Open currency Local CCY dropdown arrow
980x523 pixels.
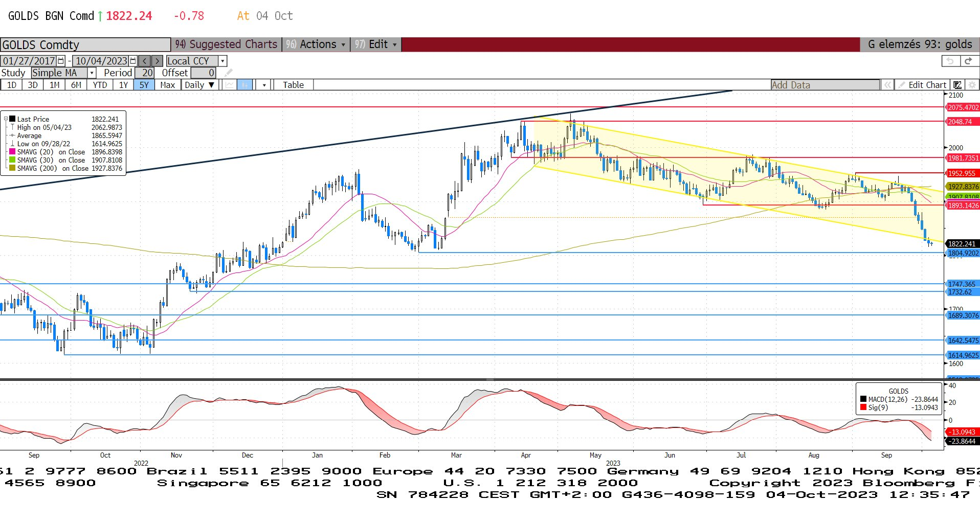[x=222, y=61]
